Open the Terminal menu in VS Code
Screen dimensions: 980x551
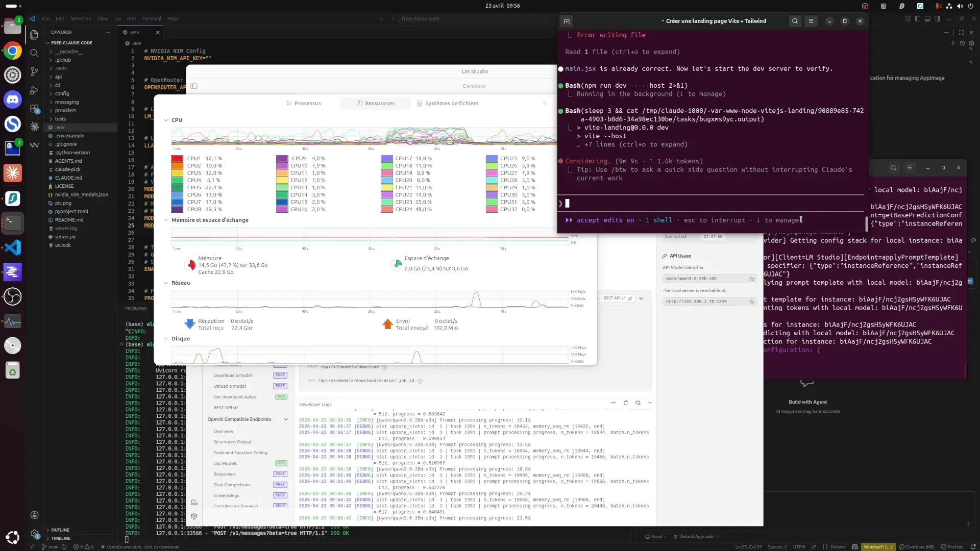point(151,18)
